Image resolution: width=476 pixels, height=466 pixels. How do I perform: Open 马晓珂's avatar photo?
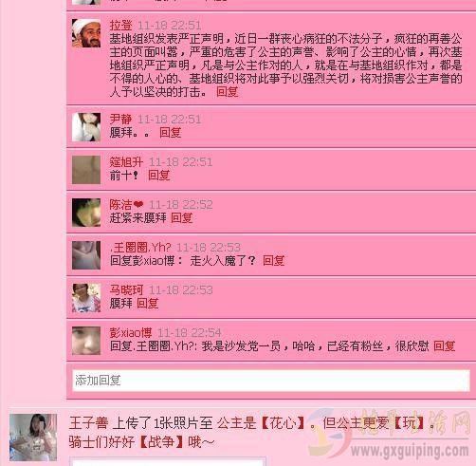[86, 298]
